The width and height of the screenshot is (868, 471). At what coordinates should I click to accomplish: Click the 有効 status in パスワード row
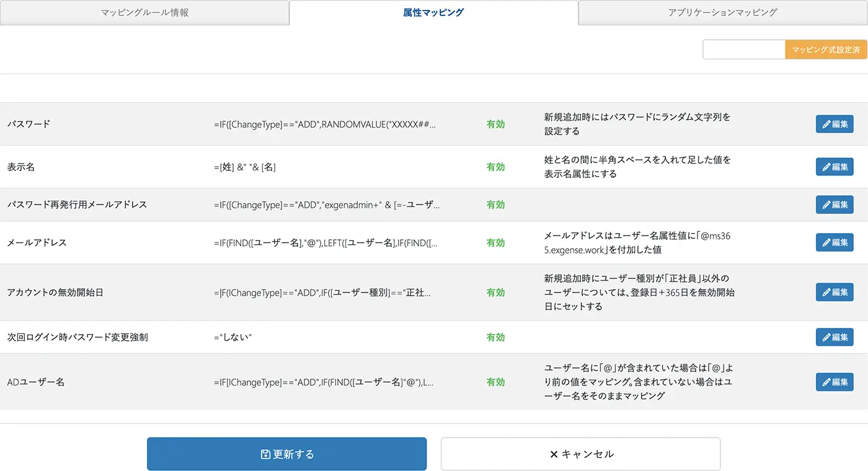coord(495,124)
